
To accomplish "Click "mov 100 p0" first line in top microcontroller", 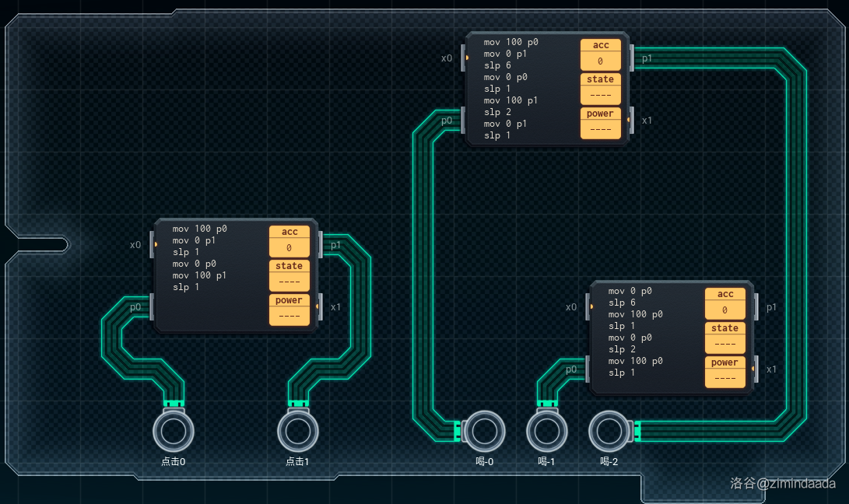I will coord(510,42).
